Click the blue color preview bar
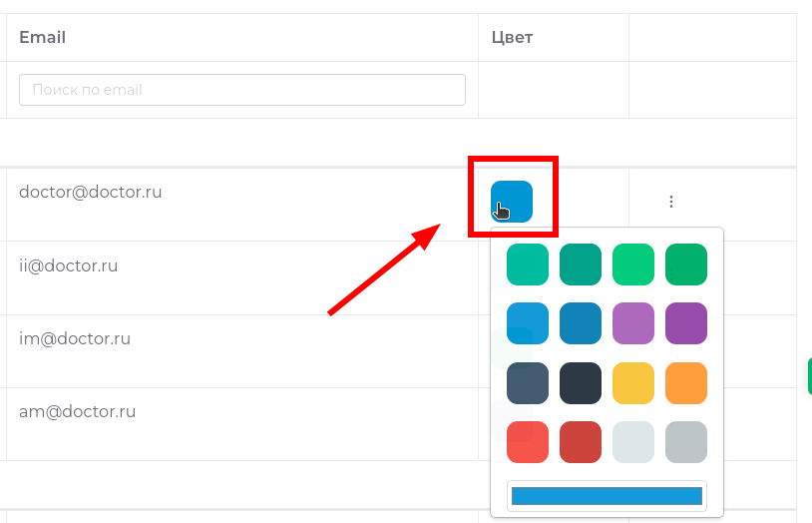This screenshot has height=523, width=812. pyautogui.click(x=607, y=496)
